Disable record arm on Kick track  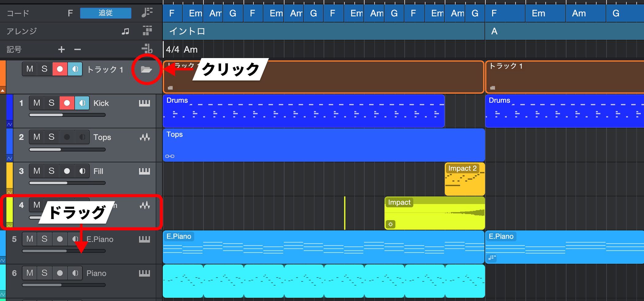pos(67,103)
